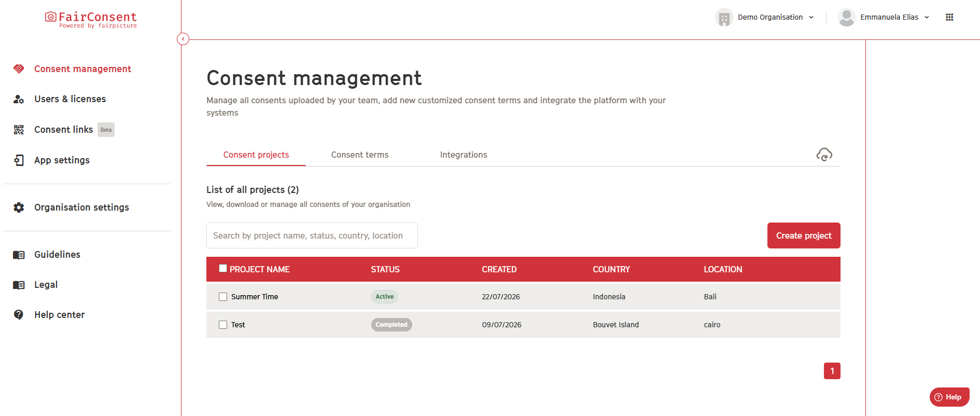Click the 09/07/2026 created date

501,325
